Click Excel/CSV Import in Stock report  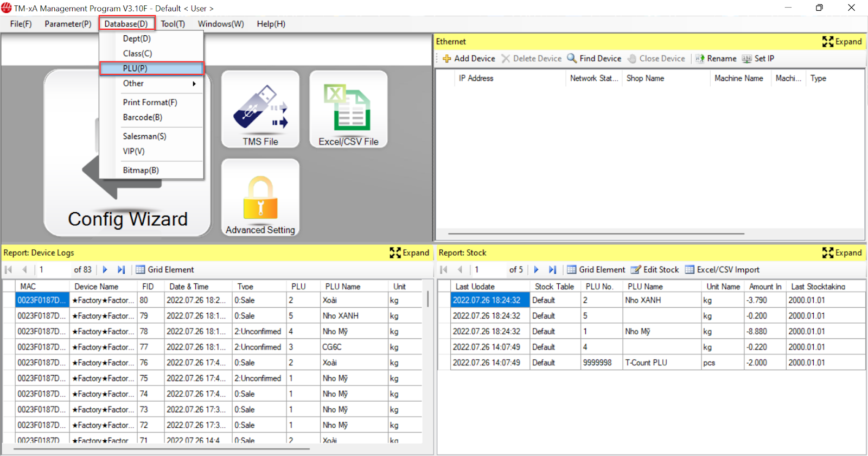pyautogui.click(x=722, y=270)
